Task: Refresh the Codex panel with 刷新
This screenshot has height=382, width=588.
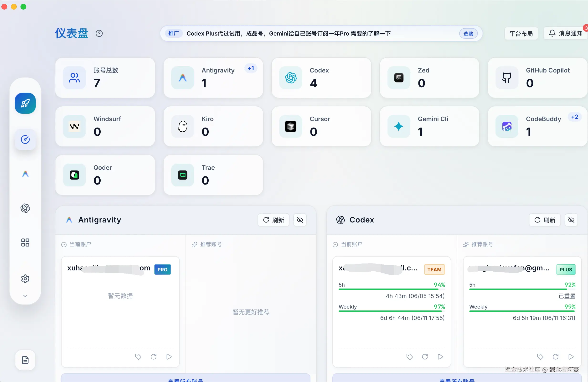Action: 545,220
